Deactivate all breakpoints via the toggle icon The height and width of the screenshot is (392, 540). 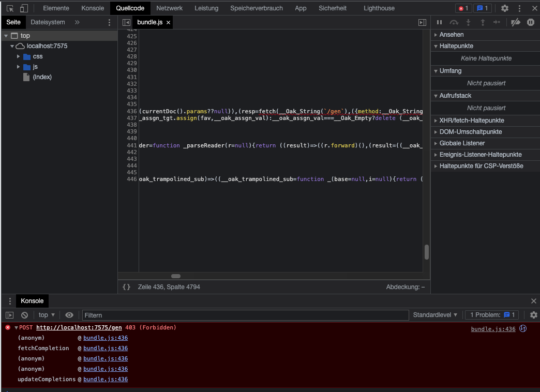point(515,22)
